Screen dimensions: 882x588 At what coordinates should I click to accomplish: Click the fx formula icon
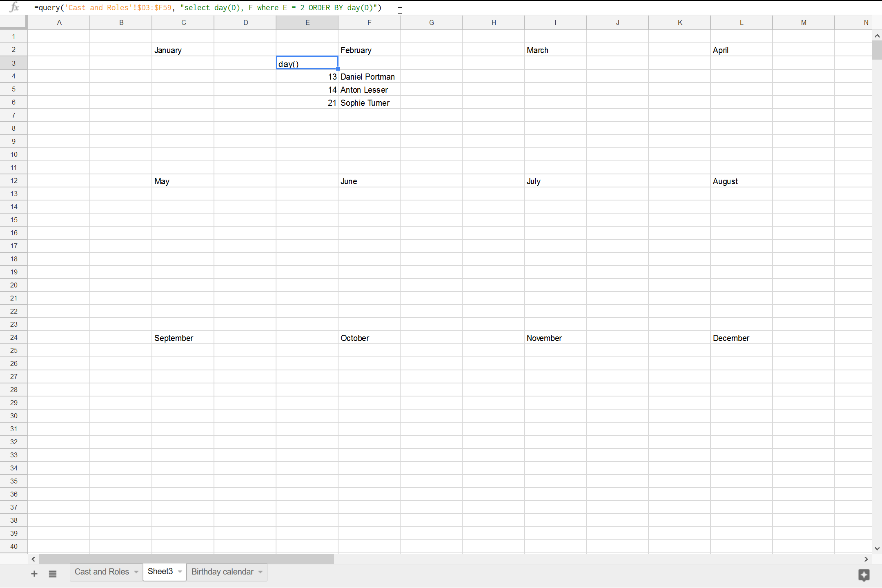click(x=13, y=7)
